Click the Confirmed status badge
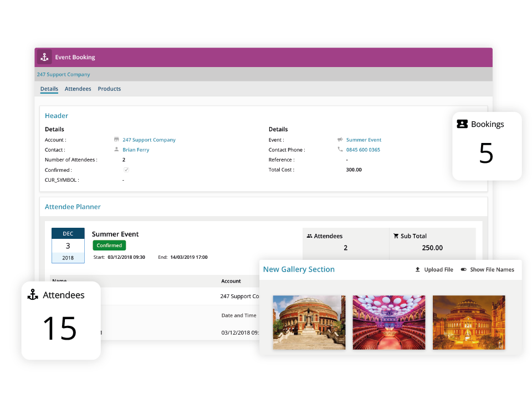This screenshot has width=532, height=399. 109,245
